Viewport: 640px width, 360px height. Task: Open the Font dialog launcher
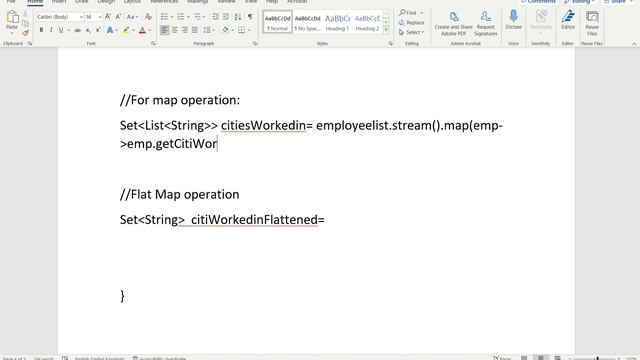point(153,43)
